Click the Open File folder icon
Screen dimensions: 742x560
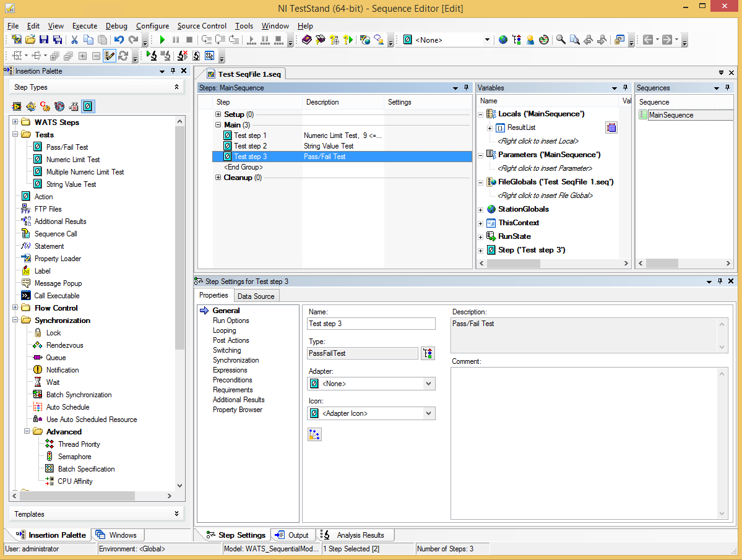coord(30,40)
